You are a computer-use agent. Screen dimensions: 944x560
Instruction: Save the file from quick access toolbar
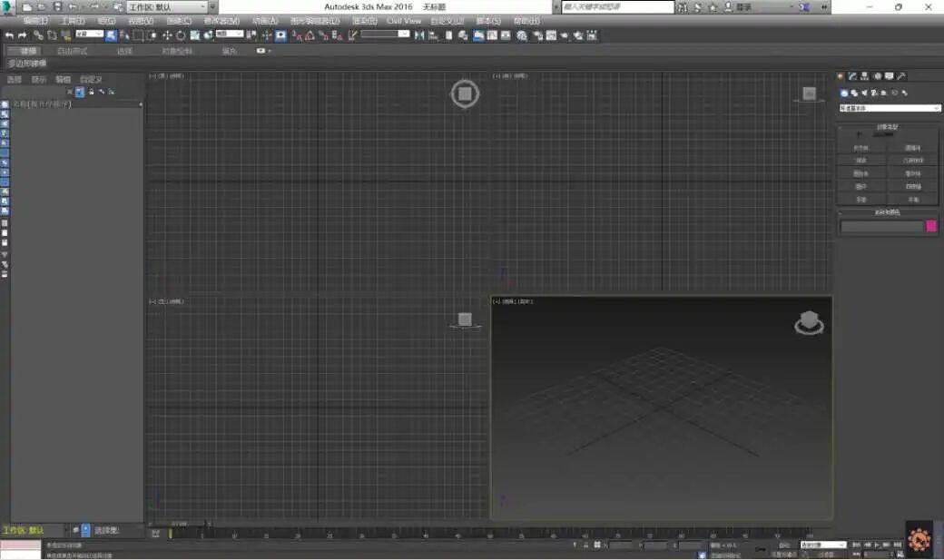tap(57, 6)
